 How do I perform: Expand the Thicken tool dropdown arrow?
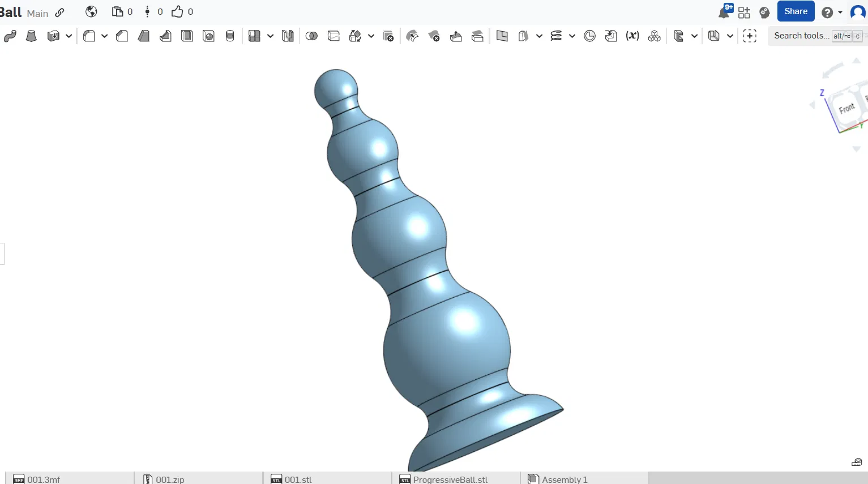[69, 36]
